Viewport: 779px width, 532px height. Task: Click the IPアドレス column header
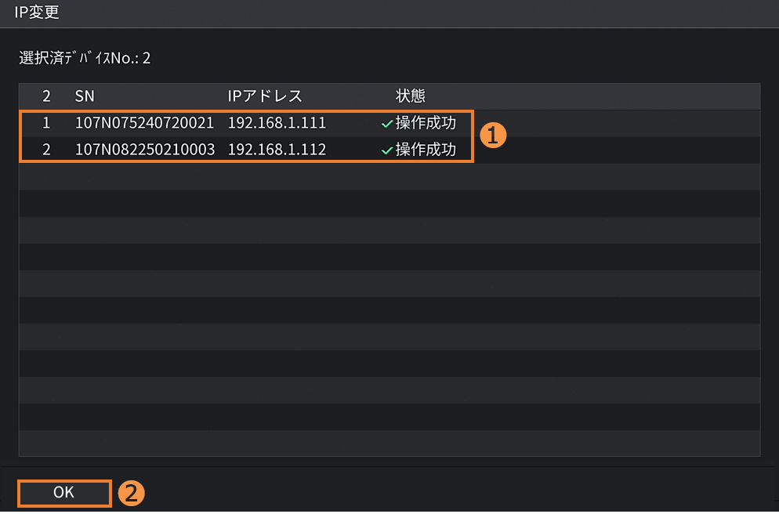[265, 96]
